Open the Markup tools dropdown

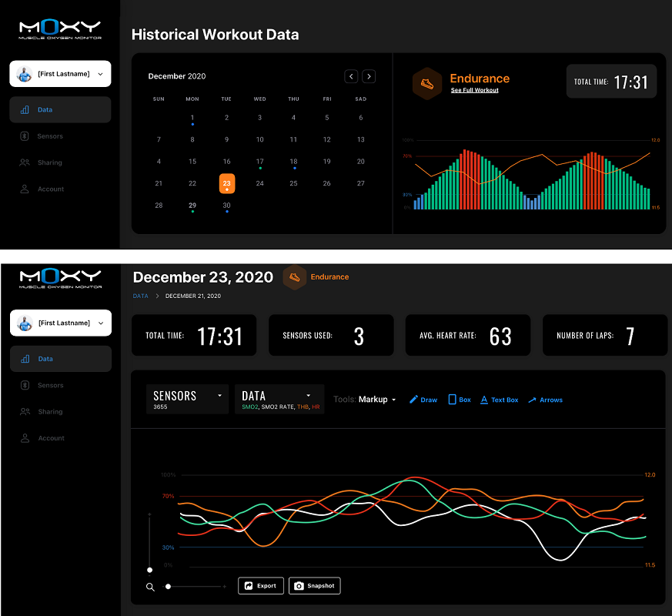point(377,400)
